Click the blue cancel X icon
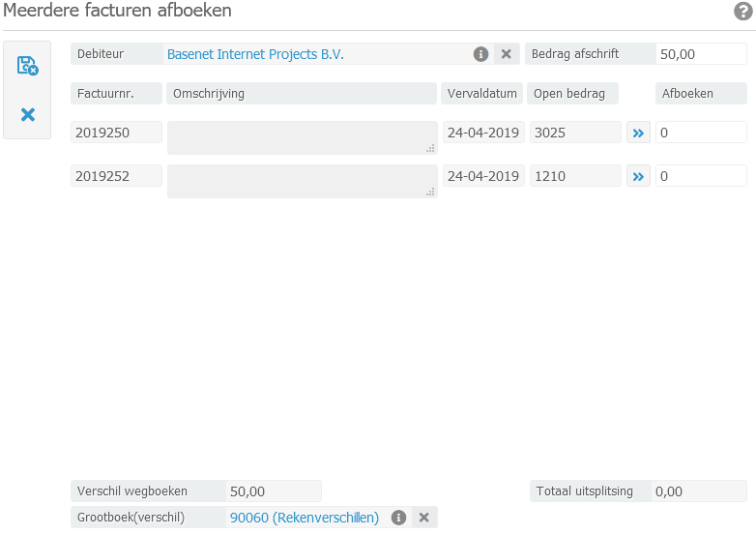The width and height of the screenshot is (756, 535). 27,115
